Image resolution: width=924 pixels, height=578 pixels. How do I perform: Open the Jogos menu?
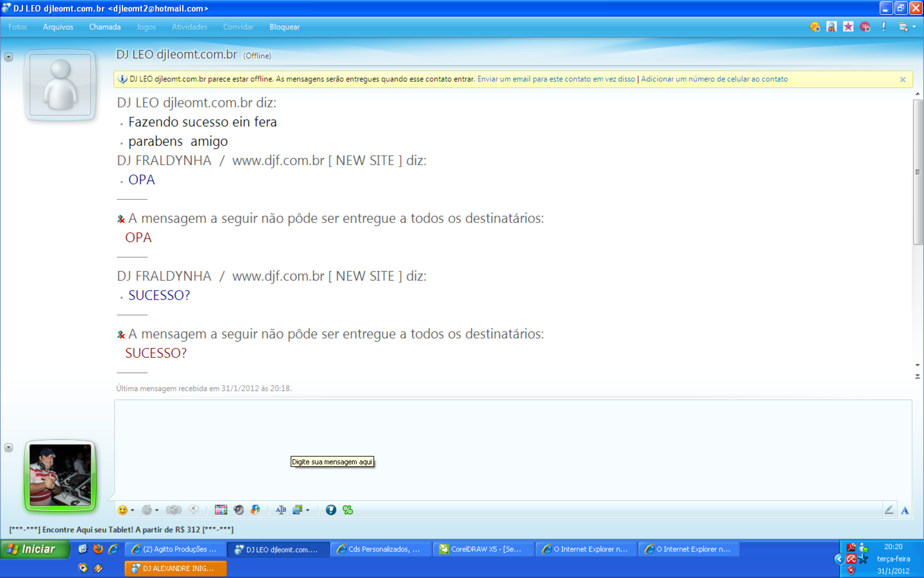[146, 27]
